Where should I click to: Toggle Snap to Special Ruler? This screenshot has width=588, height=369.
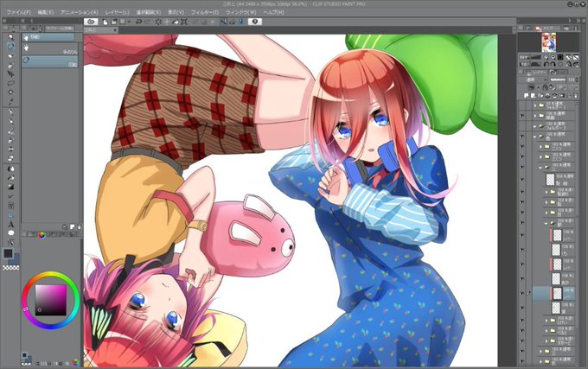[x=232, y=22]
